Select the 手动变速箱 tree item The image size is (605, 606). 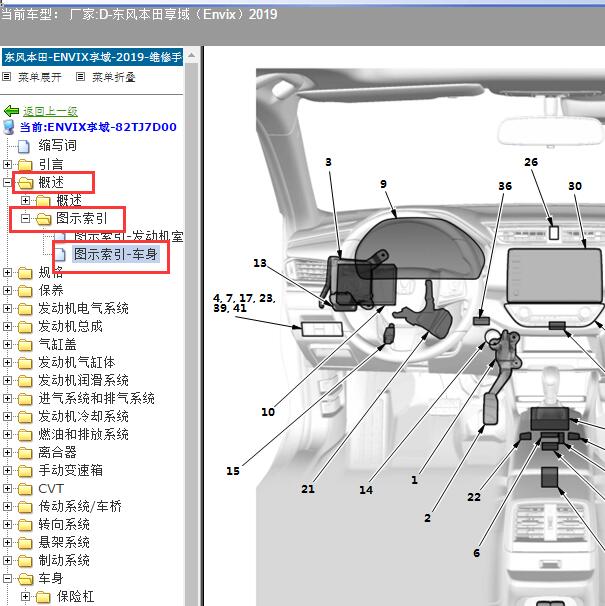click(x=70, y=471)
